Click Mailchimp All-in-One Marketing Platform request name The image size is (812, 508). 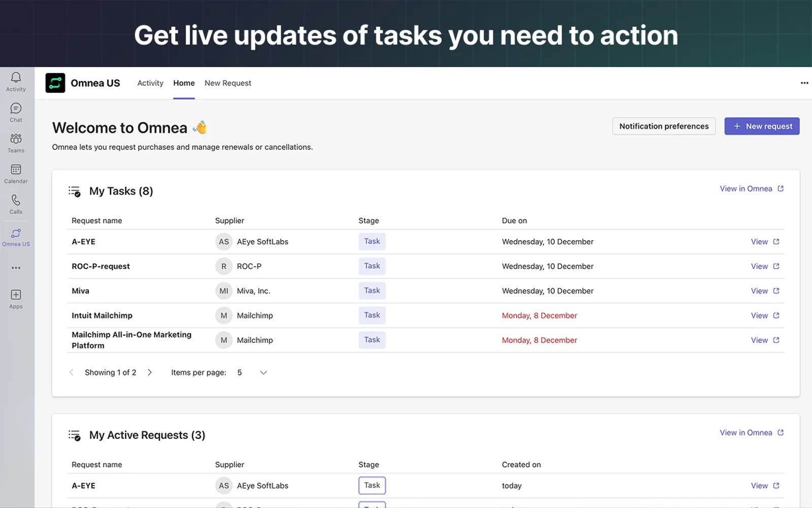point(131,340)
